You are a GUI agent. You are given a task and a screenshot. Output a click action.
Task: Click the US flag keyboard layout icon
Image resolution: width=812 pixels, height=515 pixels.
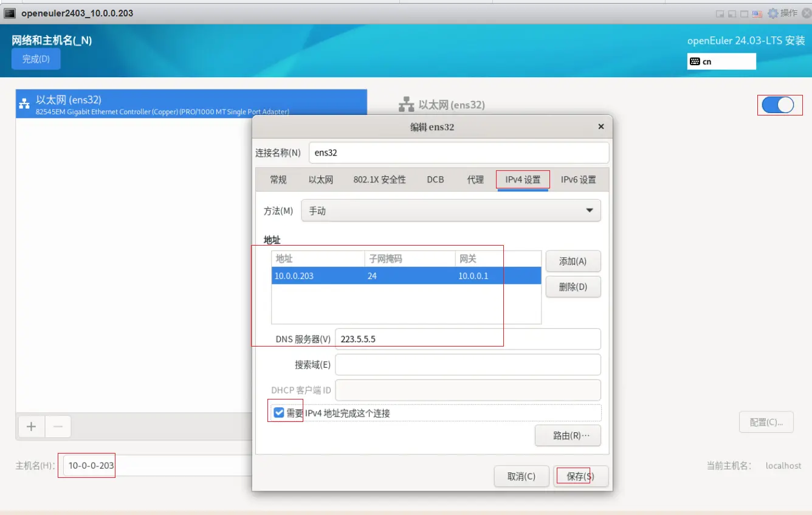(x=757, y=13)
